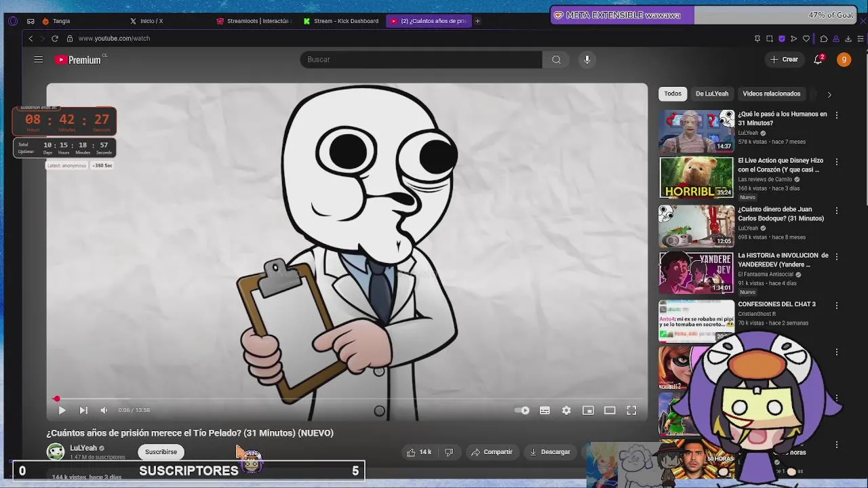Like the video with 14 k
Viewport: 868px width, 488px height.
point(419,452)
